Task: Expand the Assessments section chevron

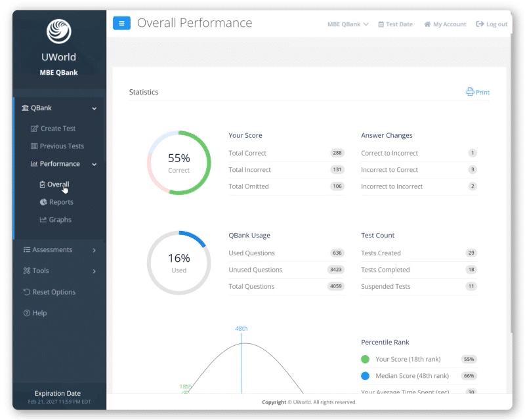Action: pyautogui.click(x=94, y=251)
